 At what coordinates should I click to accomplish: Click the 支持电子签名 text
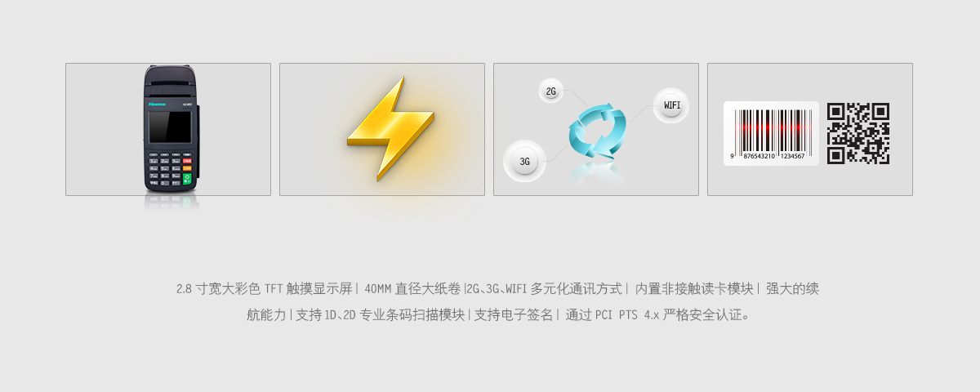coord(514,314)
